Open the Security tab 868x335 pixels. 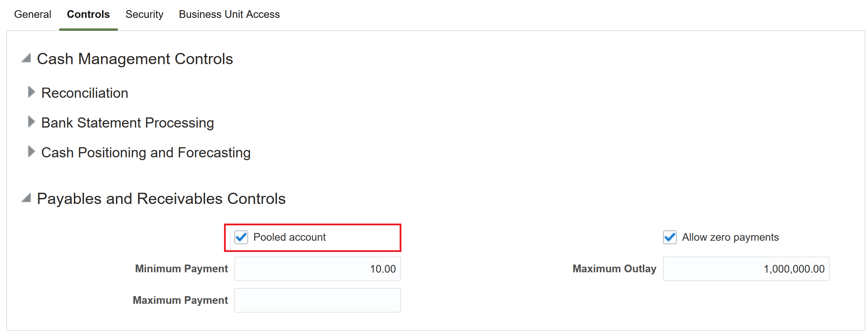pyautogui.click(x=144, y=14)
